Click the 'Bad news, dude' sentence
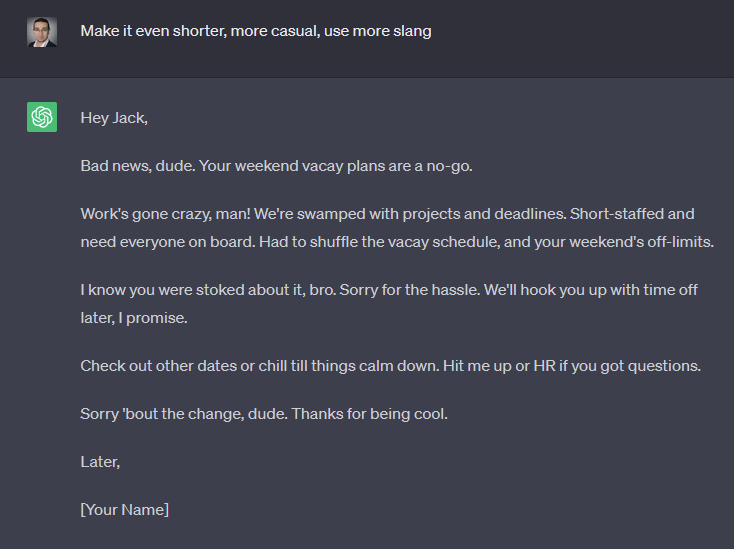734x549 pixels. pos(138,166)
